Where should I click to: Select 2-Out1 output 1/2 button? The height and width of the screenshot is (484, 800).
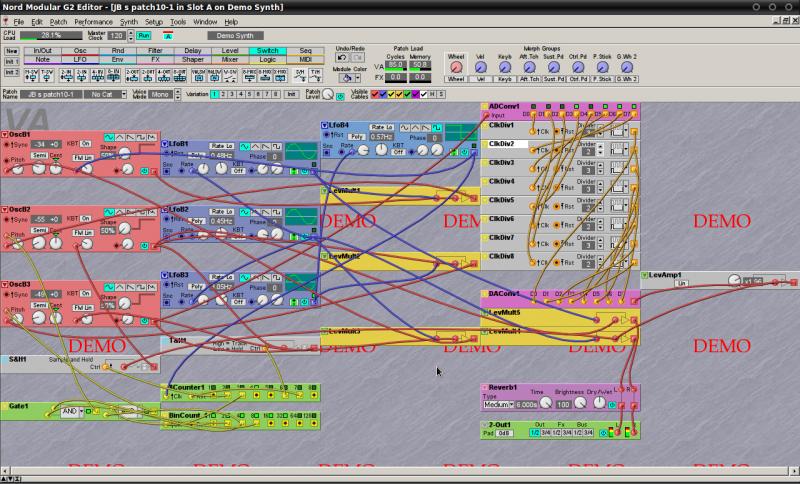point(535,433)
